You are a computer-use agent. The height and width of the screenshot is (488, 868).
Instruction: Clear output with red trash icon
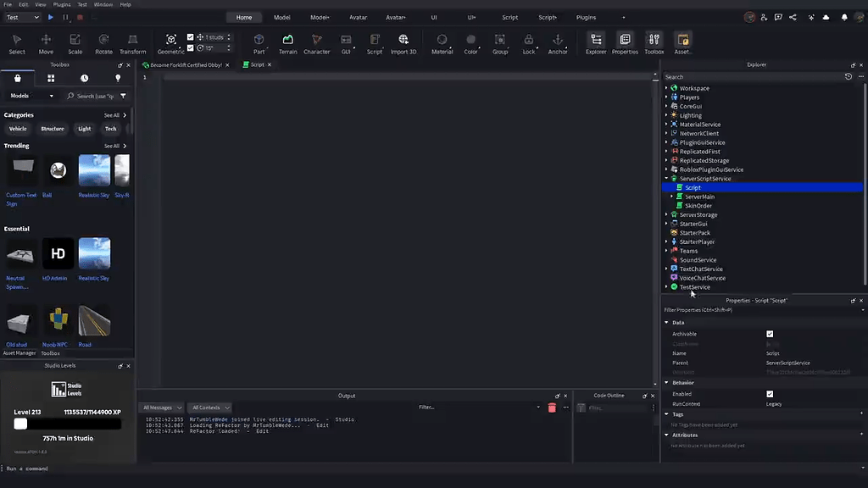[x=552, y=408]
